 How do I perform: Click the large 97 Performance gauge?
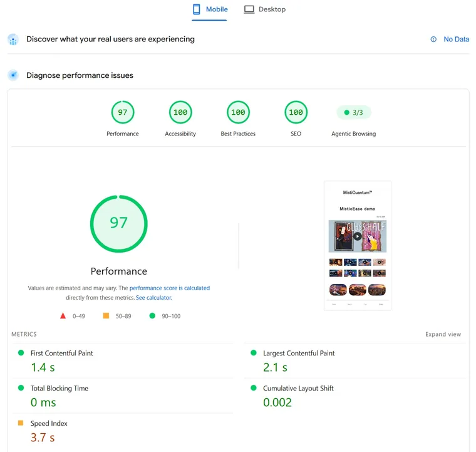pyautogui.click(x=119, y=224)
